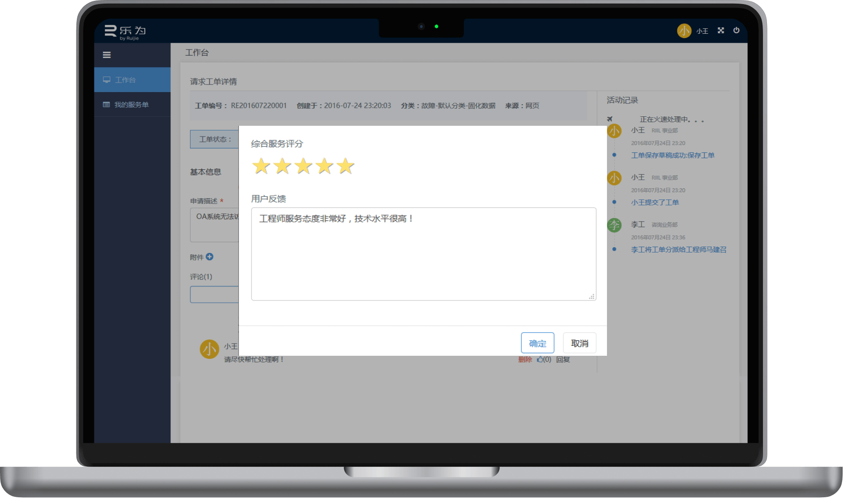The height and width of the screenshot is (504, 843).
Task: Like the comment with thumbs-up icon
Action: (540, 359)
